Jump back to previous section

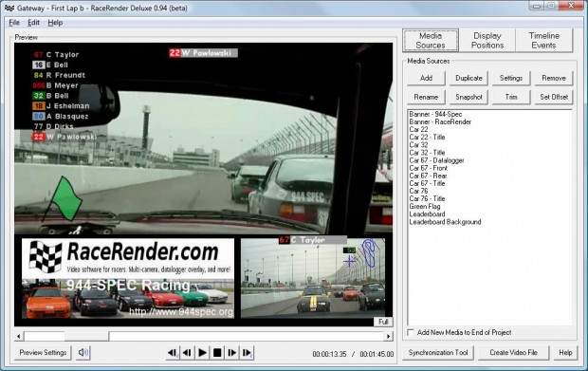tap(173, 353)
